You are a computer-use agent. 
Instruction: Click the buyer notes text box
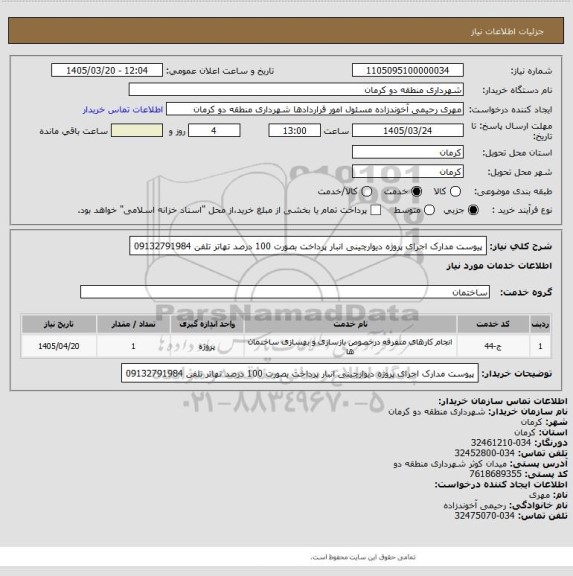pyautogui.click(x=300, y=373)
